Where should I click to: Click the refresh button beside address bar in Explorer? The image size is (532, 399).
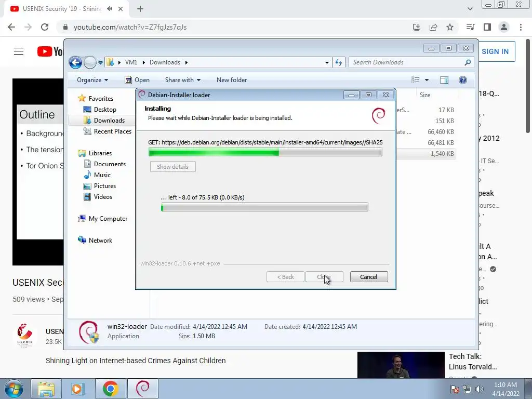339,62
